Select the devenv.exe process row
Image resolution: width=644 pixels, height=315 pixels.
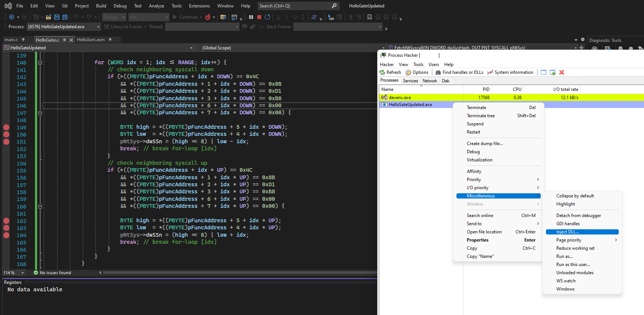[511, 98]
